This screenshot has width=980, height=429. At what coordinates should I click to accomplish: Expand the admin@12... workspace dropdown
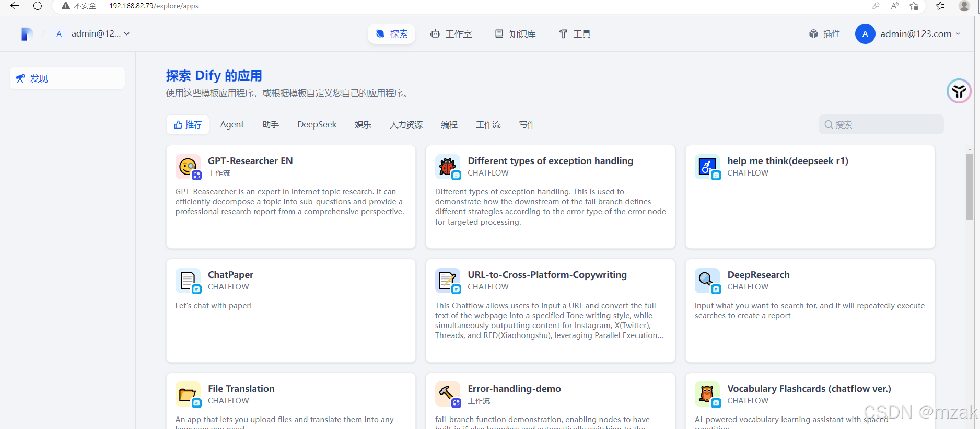100,34
